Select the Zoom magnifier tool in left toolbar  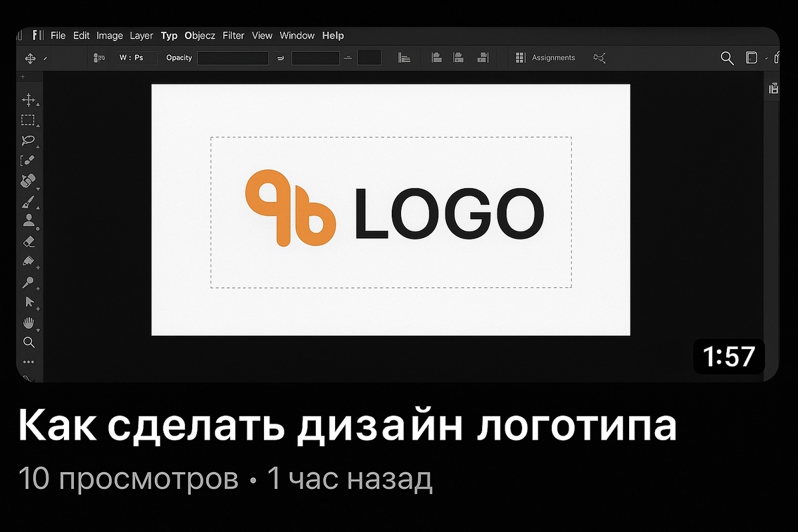(x=29, y=342)
